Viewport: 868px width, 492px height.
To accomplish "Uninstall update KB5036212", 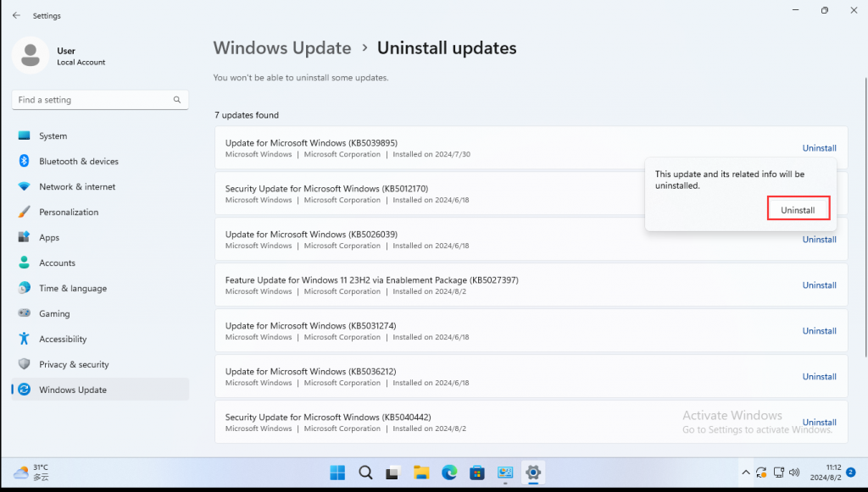I will click(x=820, y=377).
